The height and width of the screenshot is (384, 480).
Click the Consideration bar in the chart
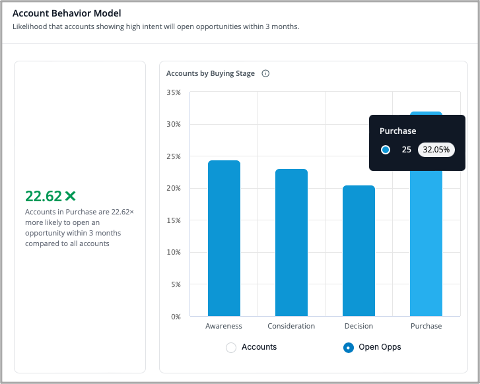(291, 242)
